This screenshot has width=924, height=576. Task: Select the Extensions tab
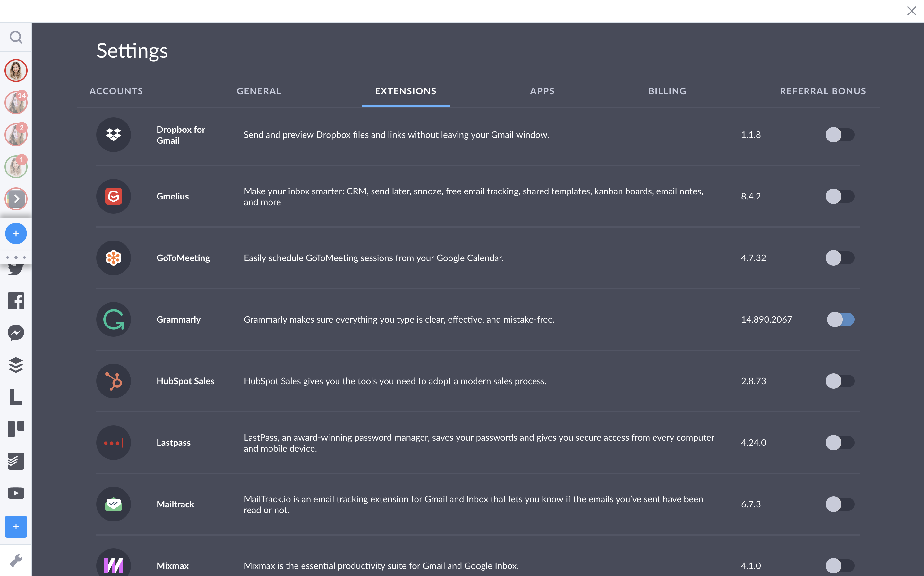pyautogui.click(x=406, y=91)
